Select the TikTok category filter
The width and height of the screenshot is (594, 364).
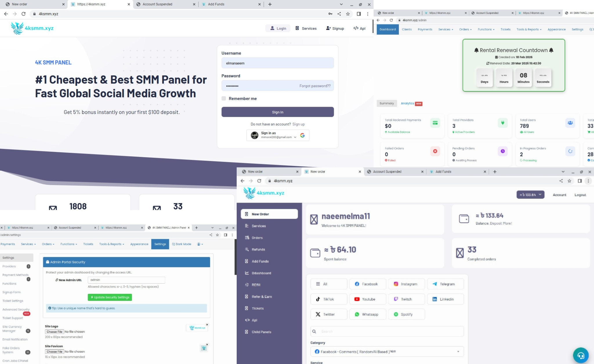pyautogui.click(x=329, y=299)
